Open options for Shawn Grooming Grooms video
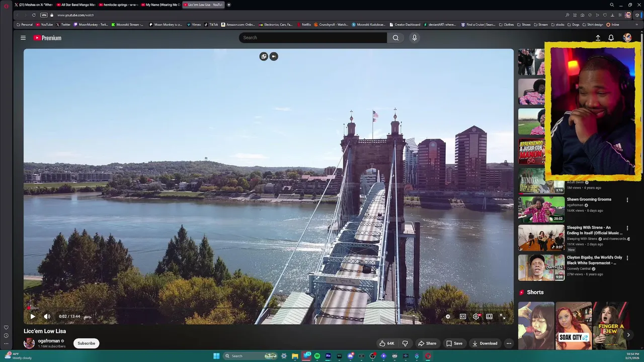This screenshot has width=644, height=362. pos(627,200)
